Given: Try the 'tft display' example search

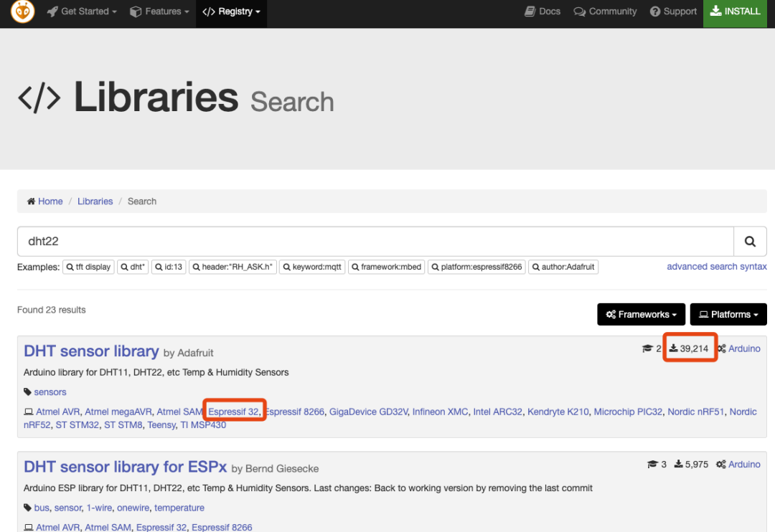Looking at the screenshot, I should [x=88, y=267].
